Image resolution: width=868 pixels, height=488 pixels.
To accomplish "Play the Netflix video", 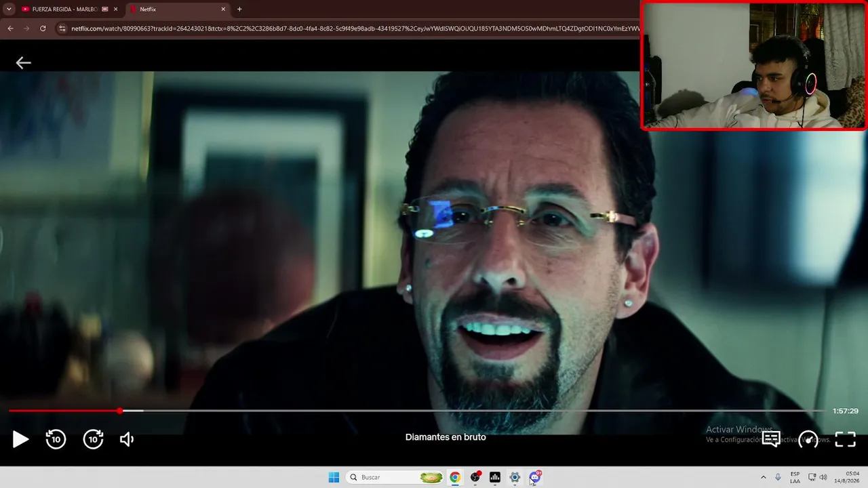I will click(x=20, y=439).
